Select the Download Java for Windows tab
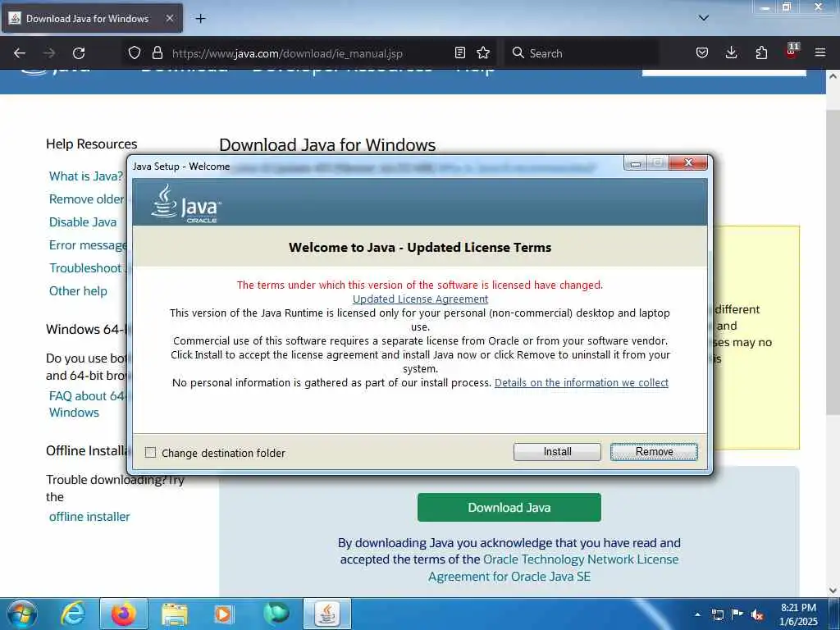The image size is (840, 630). click(92, 18)
